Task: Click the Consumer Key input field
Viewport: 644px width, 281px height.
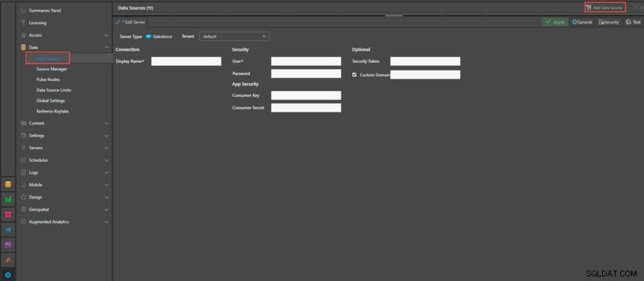Action: (x=306, y=95)
